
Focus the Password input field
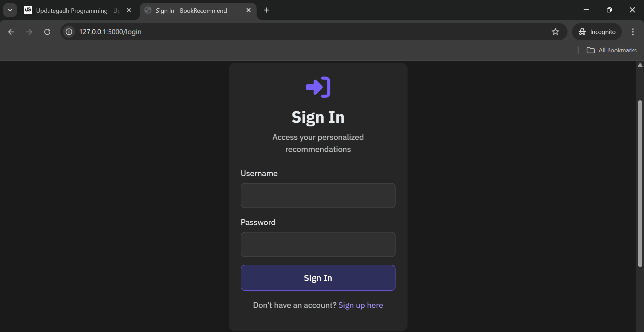[x=318, y=244]
